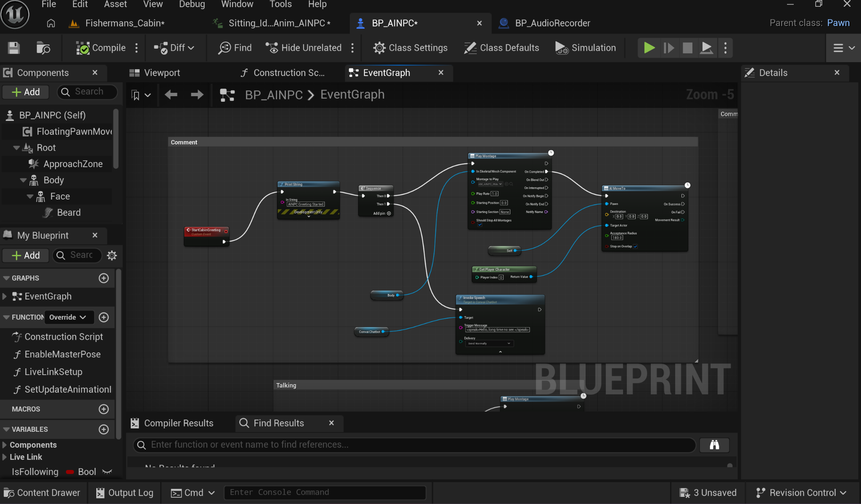Open Class Defaults
Image resolution: width=861 pixels, height=504 pixels.
click(502, 48)
